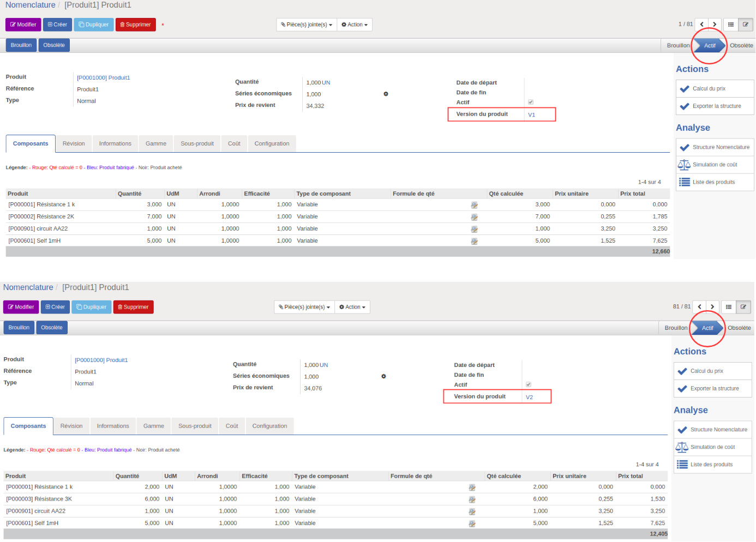Click checkmark icon of Structure Nomenclature in V2 view
The image size is (756, 542).
coord(682,430)
